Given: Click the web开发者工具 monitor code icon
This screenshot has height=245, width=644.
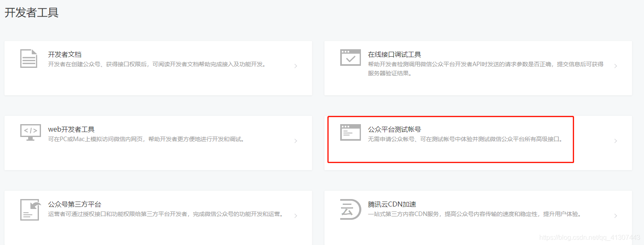Looking at the screenshot, I should tap(31, 132).
